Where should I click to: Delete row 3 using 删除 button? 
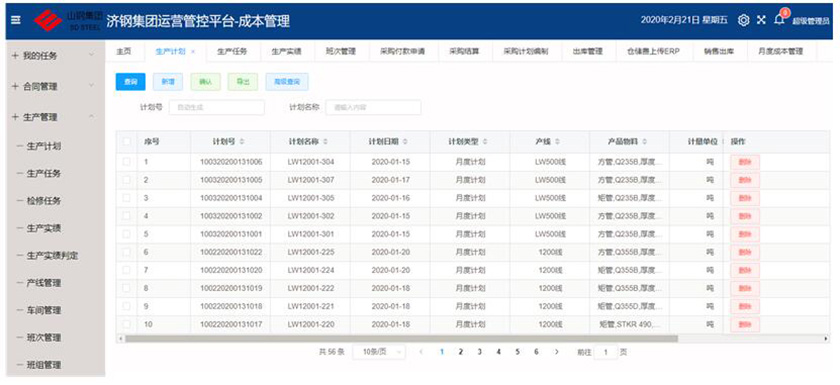pos(745,198)
